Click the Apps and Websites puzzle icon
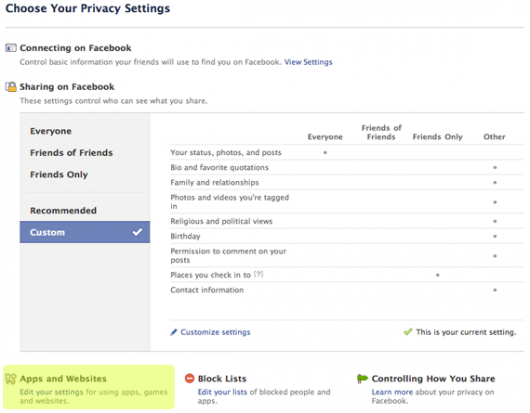The width and height of the screenshot is (530, 413). point(11,379)
